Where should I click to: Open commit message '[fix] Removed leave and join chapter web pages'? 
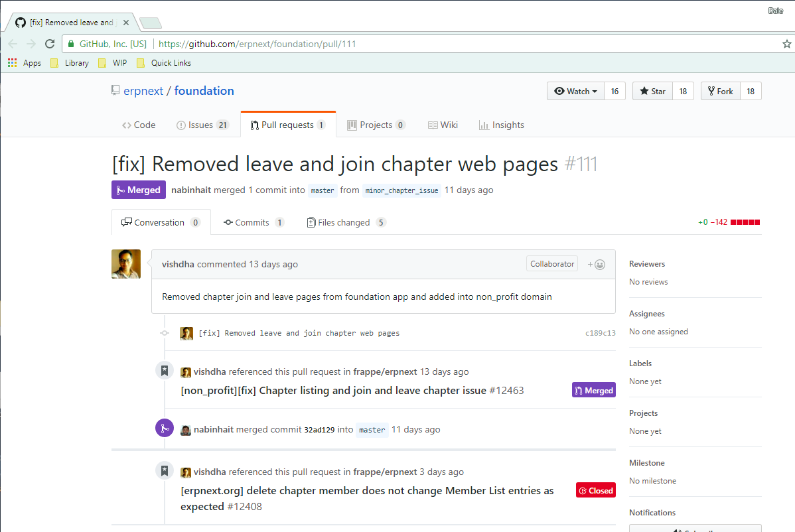point(299,334)
